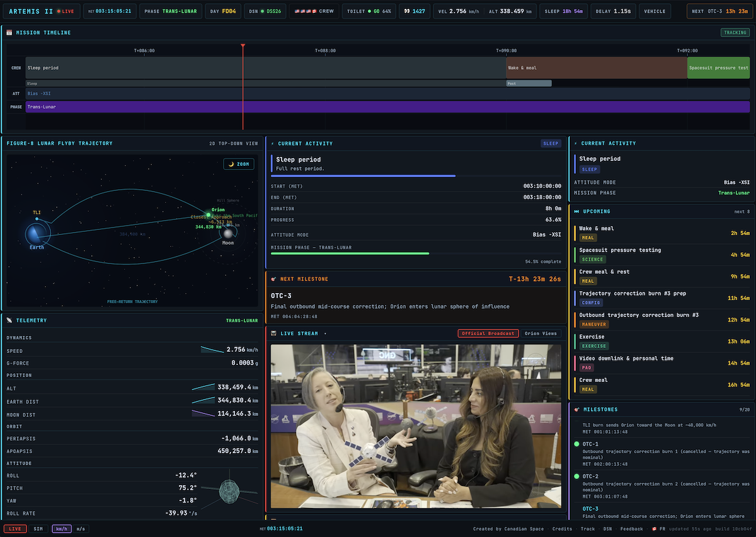
Task: Click the MISSION TIMELINE panel header icon
Action: pos(9,31)
